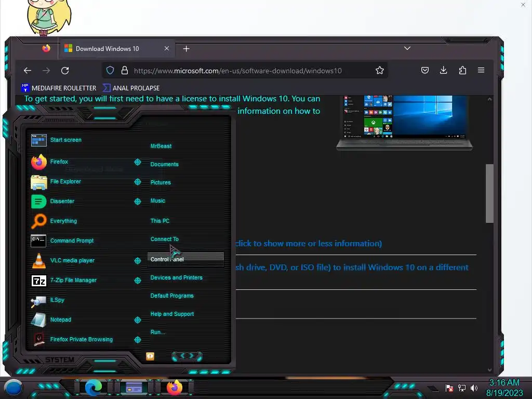Go back in Firefox

click(x=28, y=71)
